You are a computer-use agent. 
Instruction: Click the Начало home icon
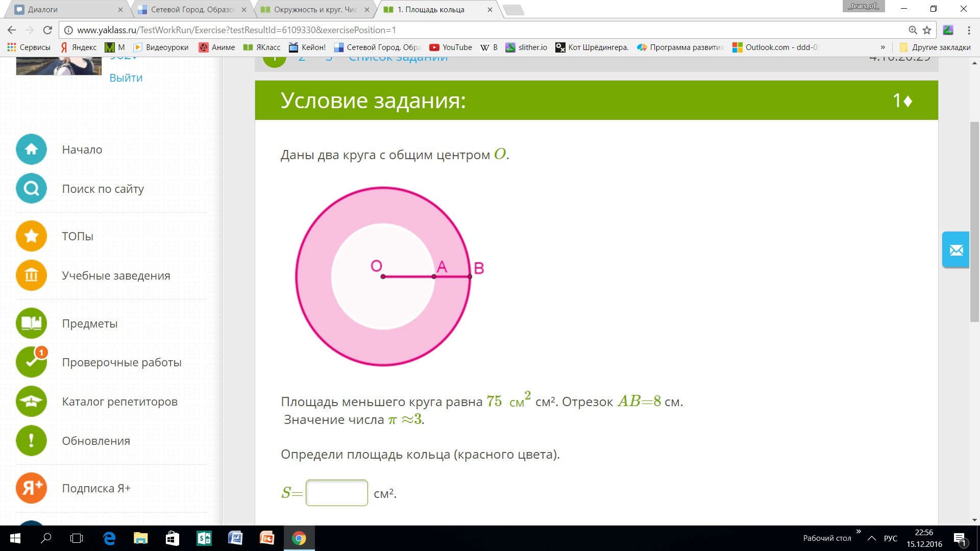click(31, 149)
